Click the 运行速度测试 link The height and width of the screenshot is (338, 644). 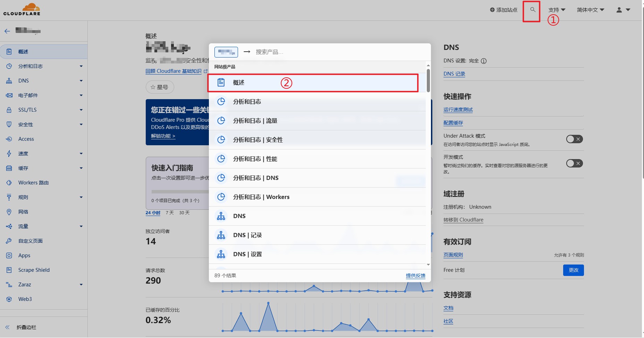(458, 110)
